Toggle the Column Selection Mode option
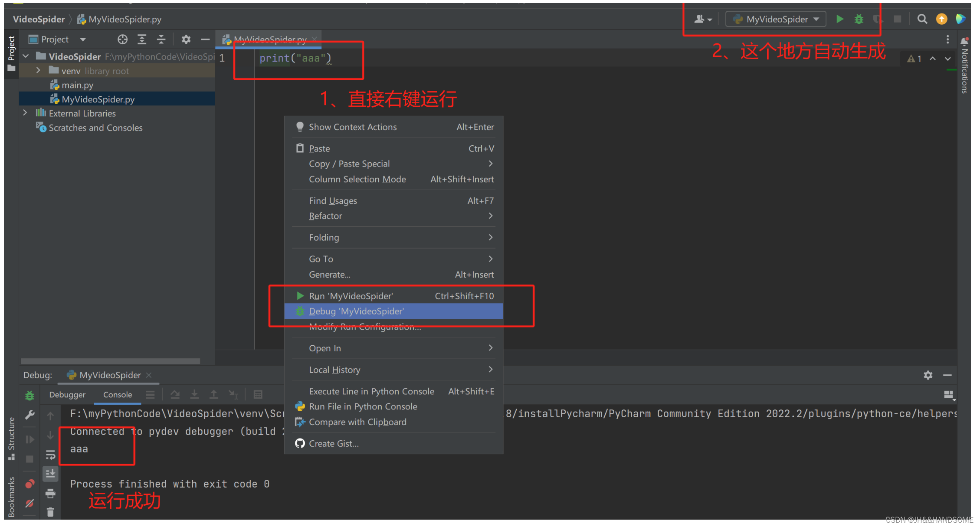This screenshot has height=527, width=980. tap(357, 180)
